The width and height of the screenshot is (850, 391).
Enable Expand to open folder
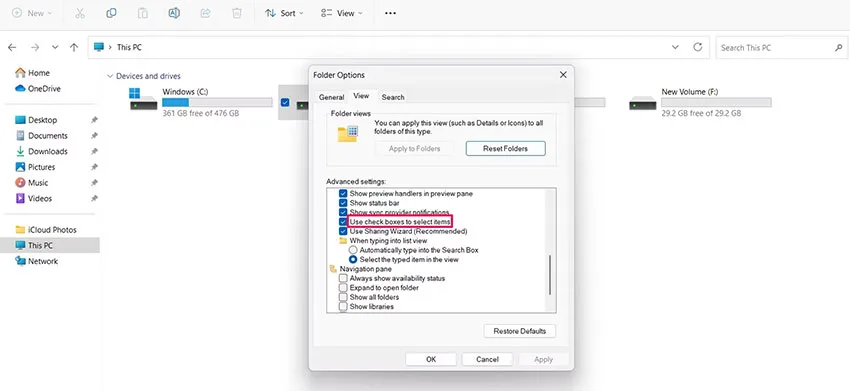[343, 288]
